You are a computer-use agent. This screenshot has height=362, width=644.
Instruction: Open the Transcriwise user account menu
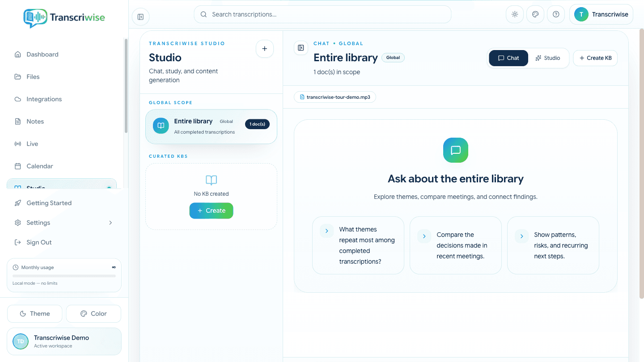coord(601,14)
